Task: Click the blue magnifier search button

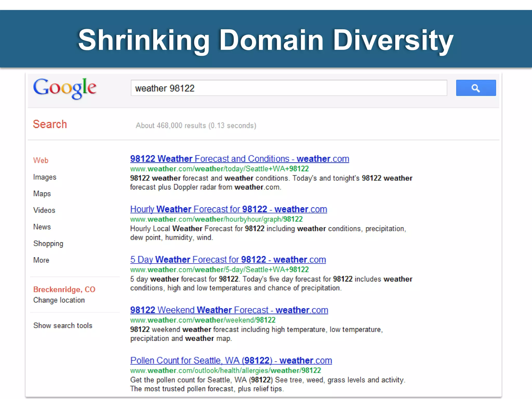Action: pyautogui.click(x=476, y=88)
